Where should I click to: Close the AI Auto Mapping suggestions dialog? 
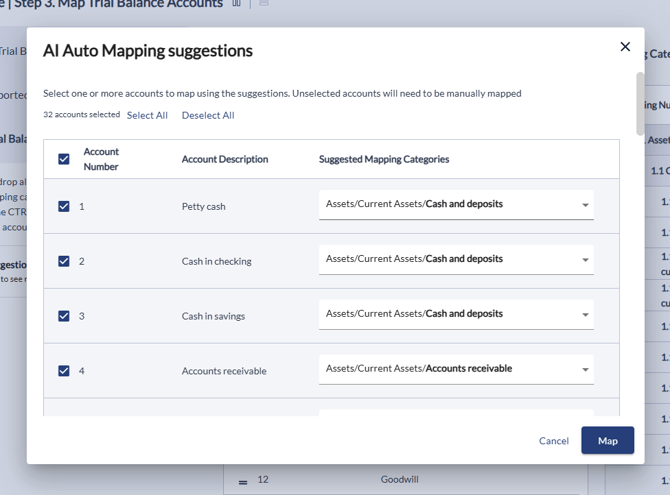point(625,47)
